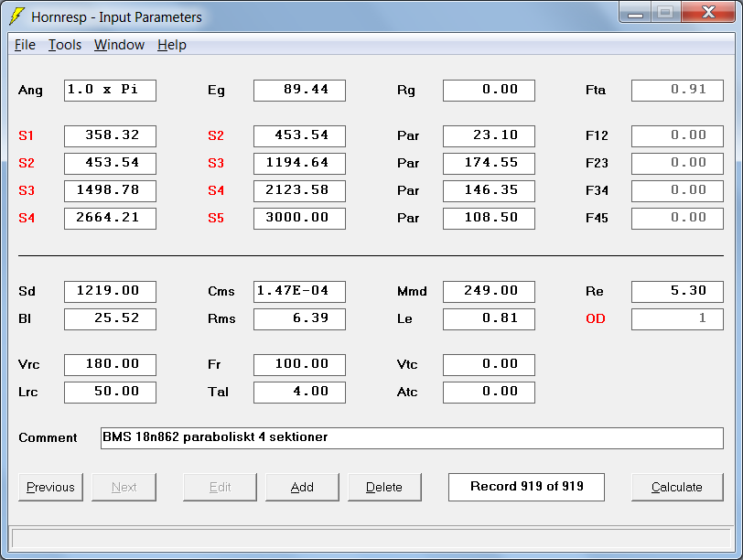This screenshot has width=743, height=560.
Task: Click the status bar at window bottom
Action: pyautogui.click(x=371, y=539)
